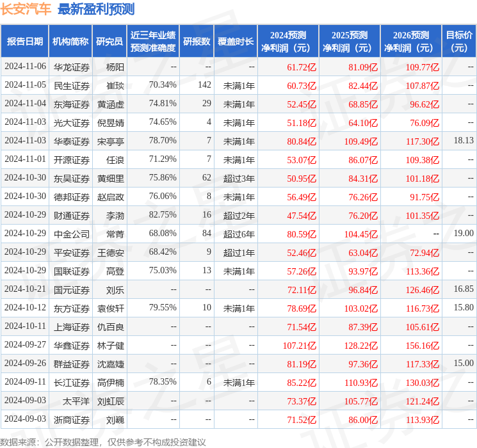Click the 研报数 column header
This screenshot has height=448, width=477.
tap(197, 42)
